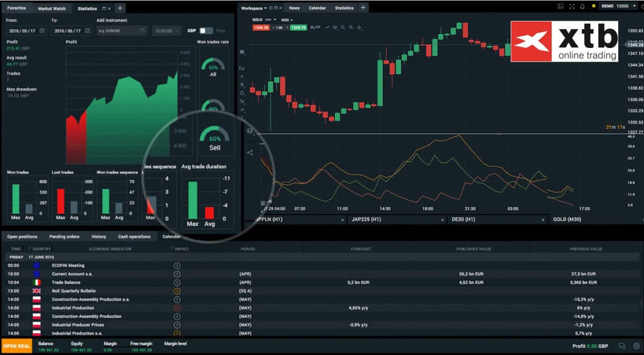Screen dimensions: 644x355
Task: Open the Calendar tab in chart panel header
Action: (x=317, y=8)
